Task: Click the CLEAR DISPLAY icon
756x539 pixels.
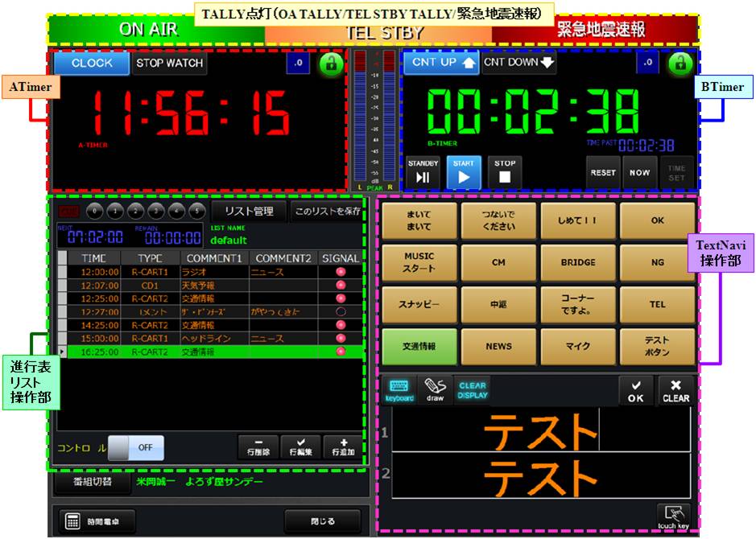Action: 473,389
